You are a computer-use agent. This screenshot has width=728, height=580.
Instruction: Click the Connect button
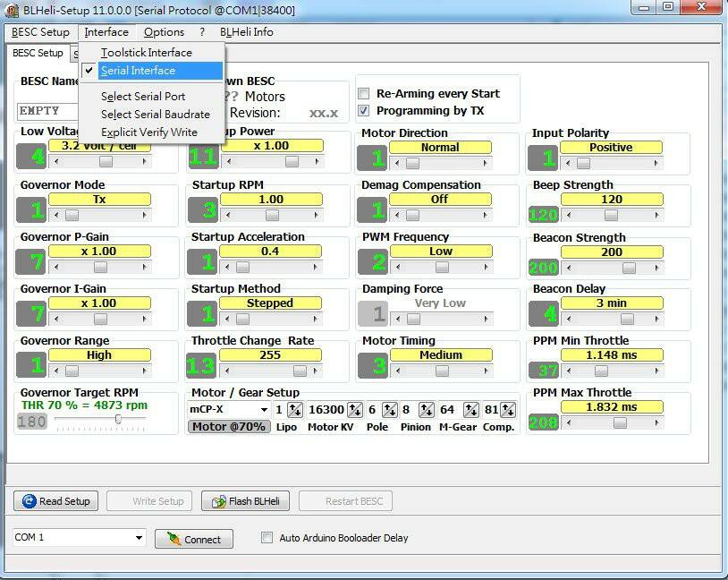(x=194, y=539)
